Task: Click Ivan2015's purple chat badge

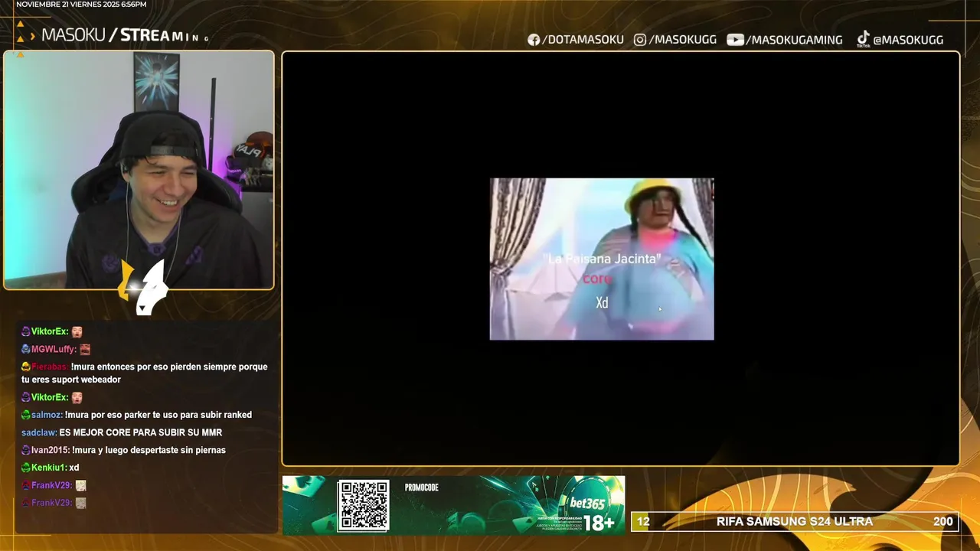Action: click(26, 450)
